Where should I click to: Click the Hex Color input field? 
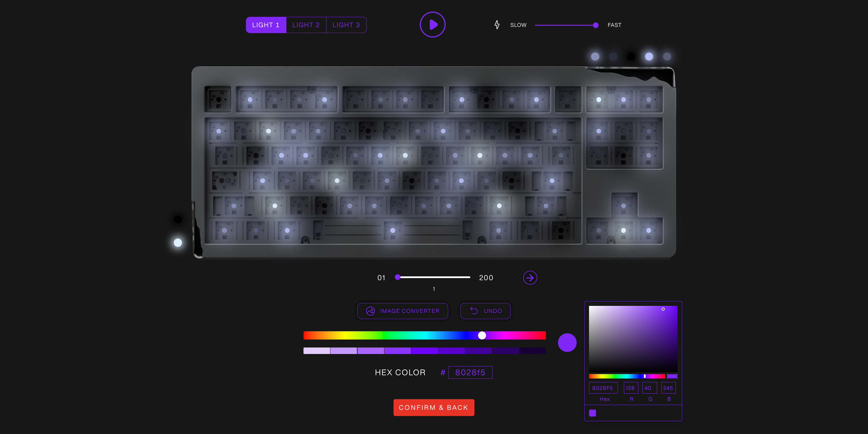470,372
